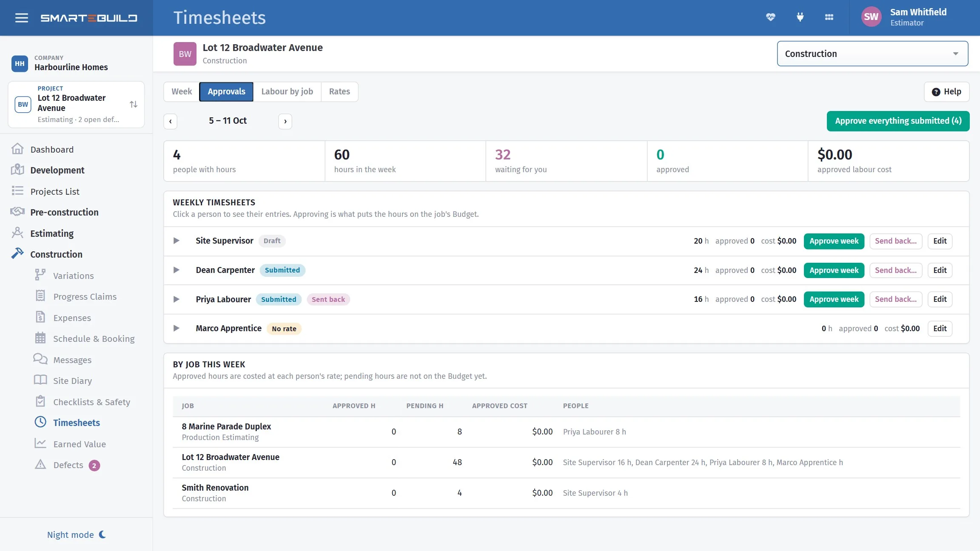Image resolution: width=980 pixels, height=551 pixels.
Task: Click the Harbourline Homes company entry
Action: [60, 63]
